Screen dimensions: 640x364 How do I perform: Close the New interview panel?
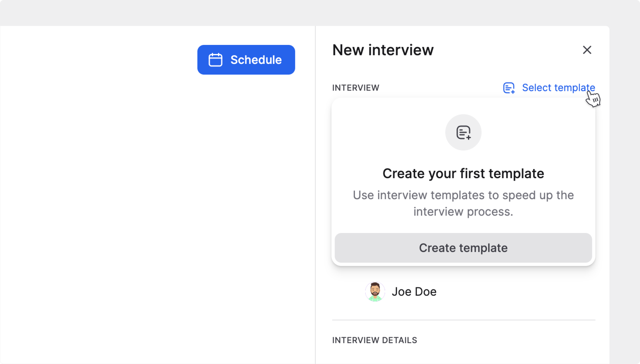pos(587,50)
